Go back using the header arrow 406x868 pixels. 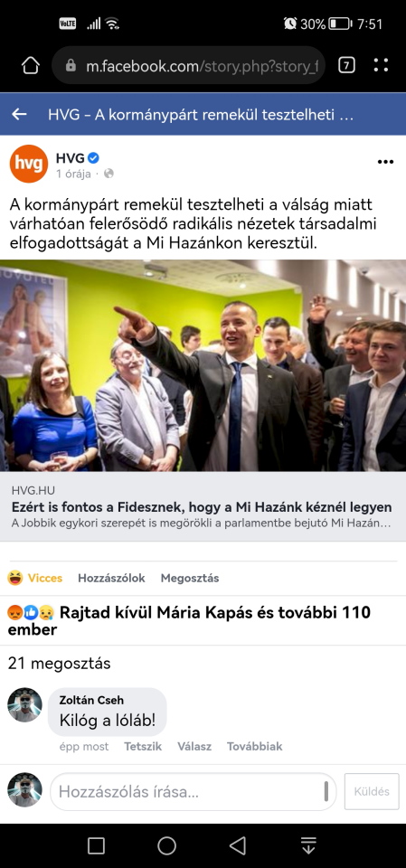click(x=19, y=114)
